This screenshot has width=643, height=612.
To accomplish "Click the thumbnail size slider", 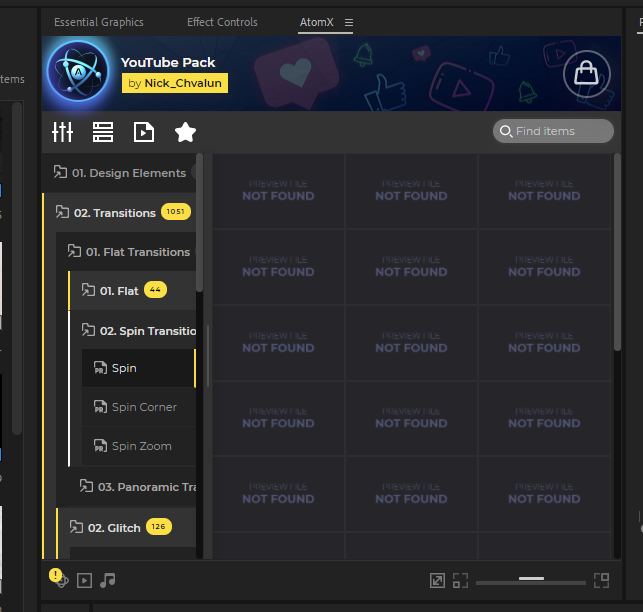I will click(x=530, y=580).
